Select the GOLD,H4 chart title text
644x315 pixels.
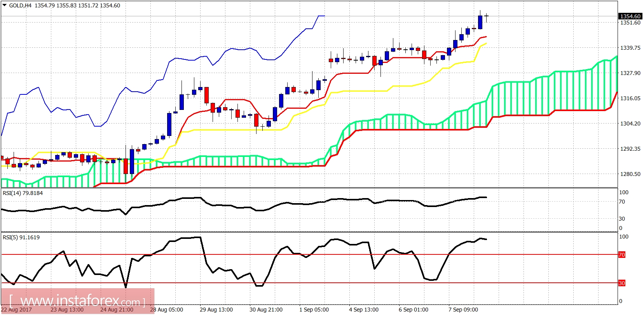point(20,5)
